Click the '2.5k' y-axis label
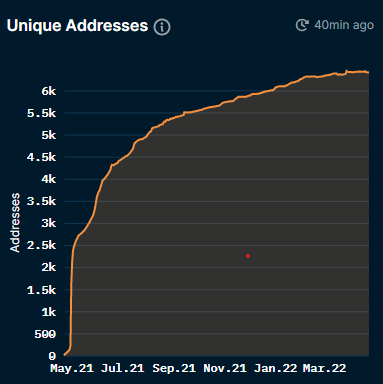383x384 pixels. pos(41,246)
